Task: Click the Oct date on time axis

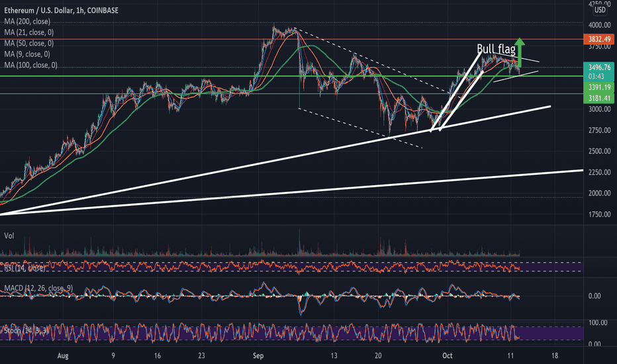Action: [x=447, y=356]
